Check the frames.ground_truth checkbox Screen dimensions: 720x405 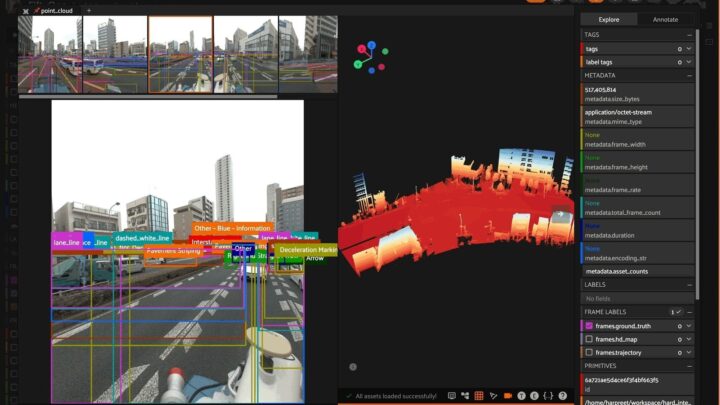(589, 326)
